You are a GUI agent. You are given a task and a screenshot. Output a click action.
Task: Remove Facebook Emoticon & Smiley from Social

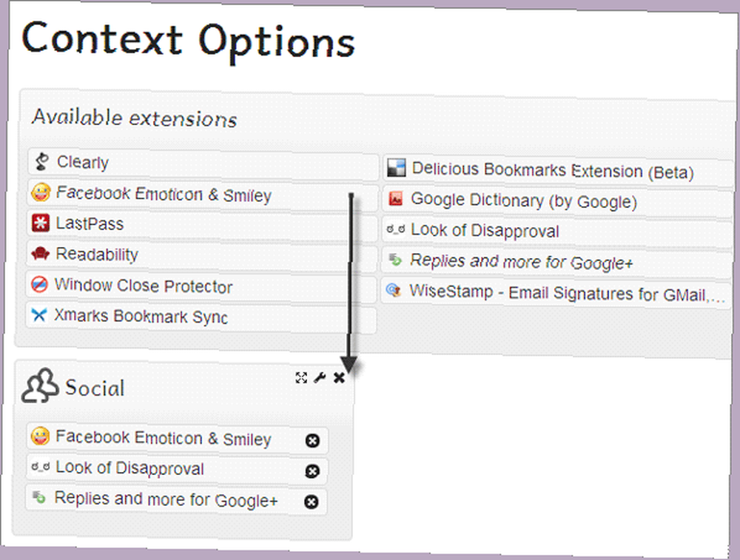(x=312, y=441)
